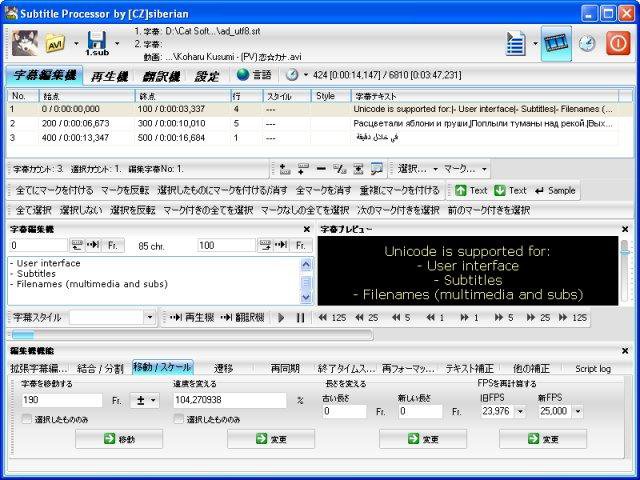
Task: Click the husky dog logo icon
Action: point(25,42)
